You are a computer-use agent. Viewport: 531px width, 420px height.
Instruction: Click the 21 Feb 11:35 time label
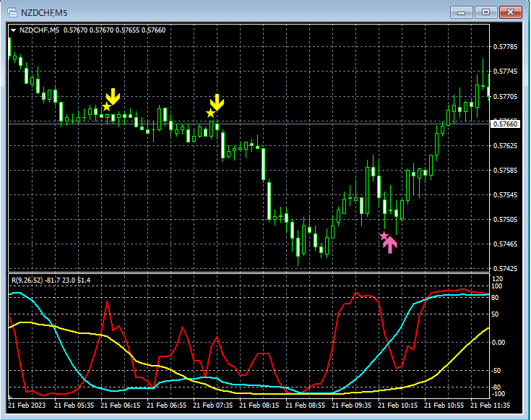pos(491,406)
